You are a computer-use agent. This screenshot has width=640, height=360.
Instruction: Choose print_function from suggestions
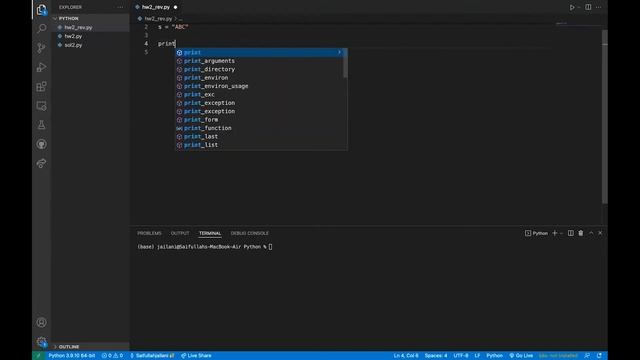click(260, 128)
